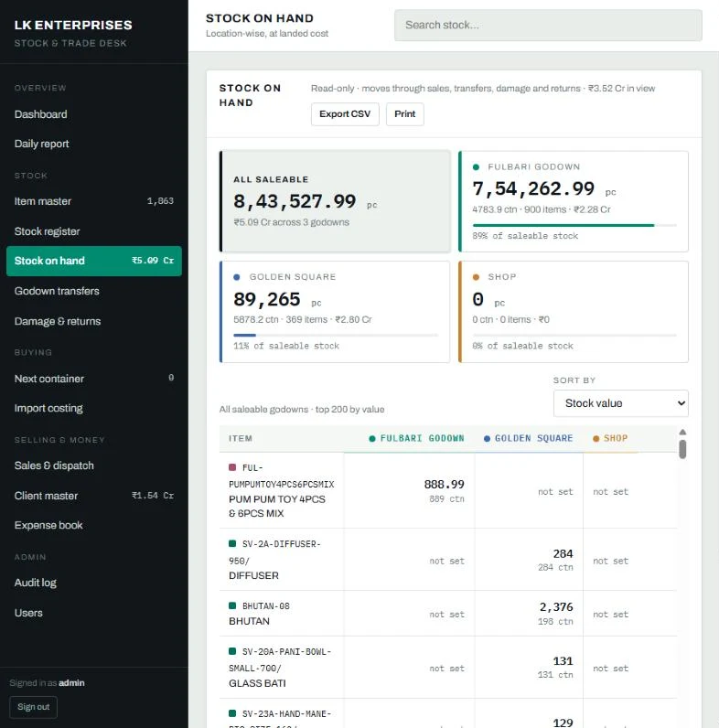Click the orange dot in Shop card

click(476, 277)
